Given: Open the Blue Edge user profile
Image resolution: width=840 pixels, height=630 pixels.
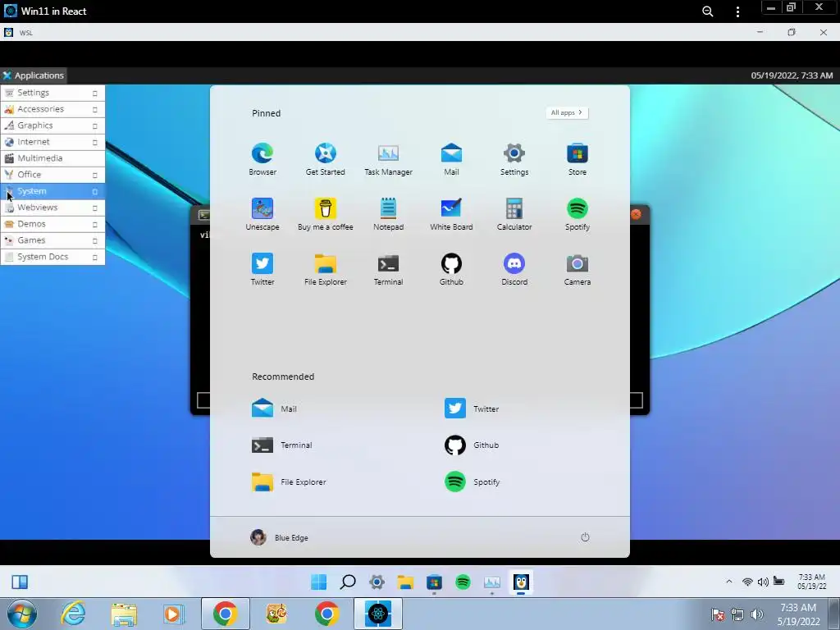Looking at the screenshot, I should click(x=279, y=537).
